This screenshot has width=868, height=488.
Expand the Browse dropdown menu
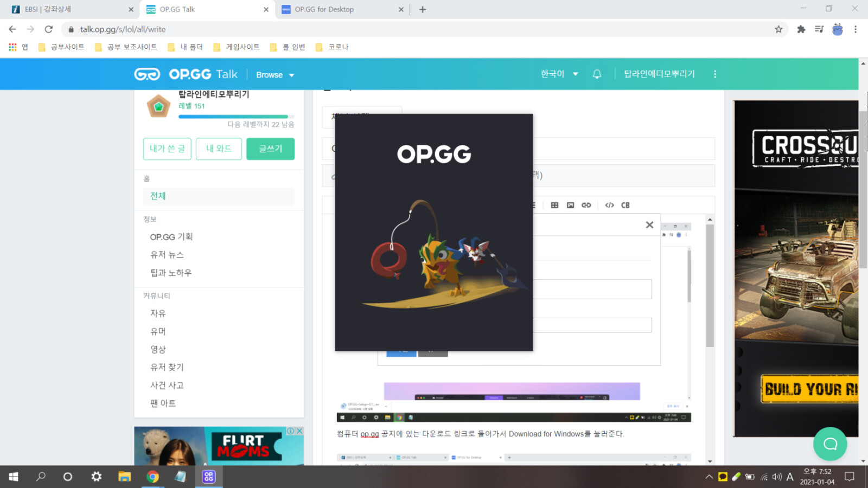[x=275, y=74]
